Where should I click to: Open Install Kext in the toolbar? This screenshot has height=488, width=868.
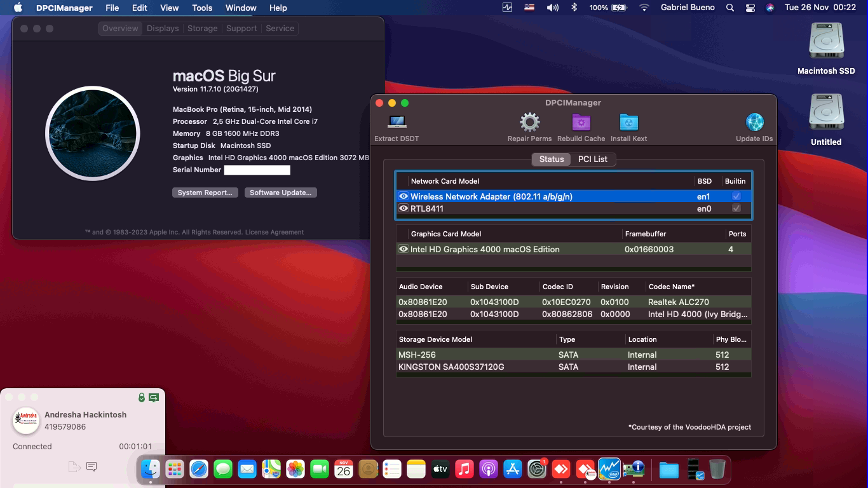[628, 121]
